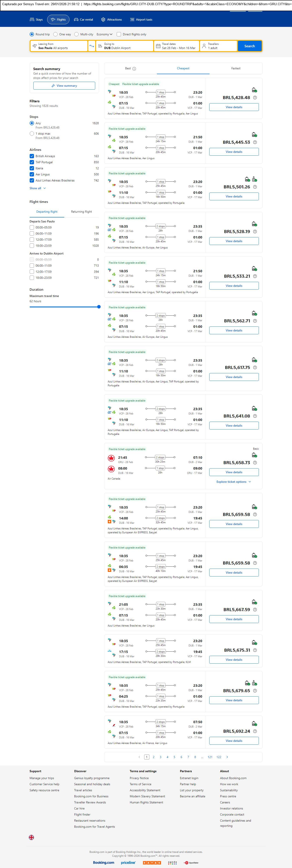This screenshot has height=868, width=292.
Task: Expand the Show all airlines list
Action: (38, 188)
